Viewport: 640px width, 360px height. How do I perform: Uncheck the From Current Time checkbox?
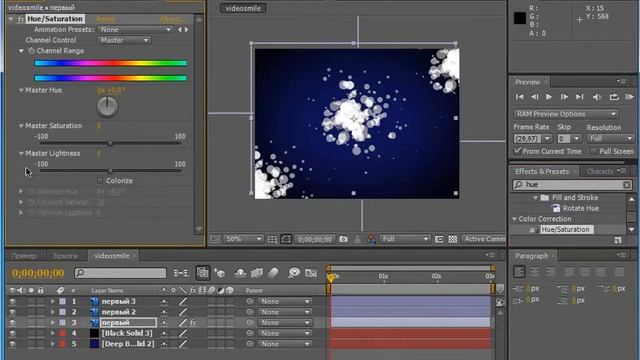[x=518, y=151]
